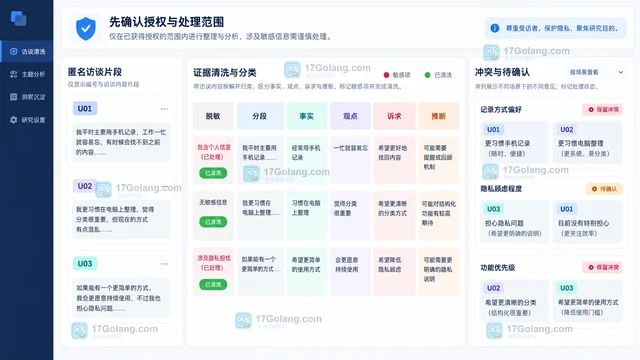This screenshot has width=640, height=360.
Task: Click the 经常用手机记录 fact cell
Action: (x=307, y=160)
